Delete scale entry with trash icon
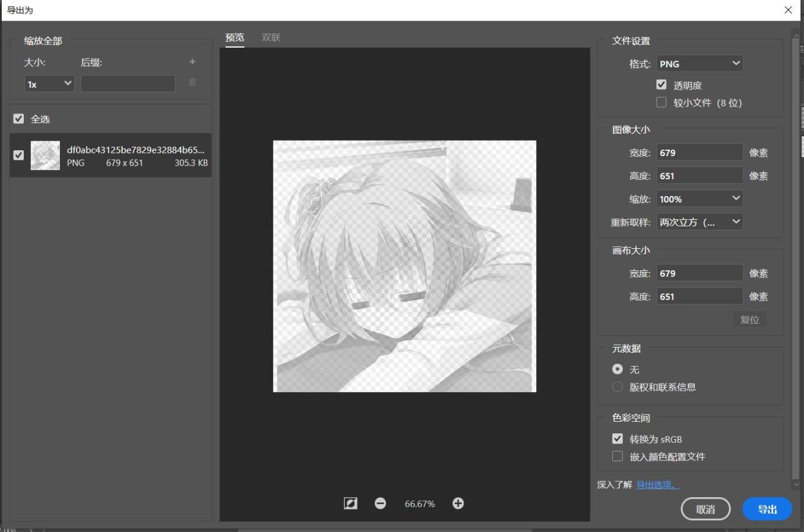The height and width of the screenshot is (532, 804). tap(192, 83)
